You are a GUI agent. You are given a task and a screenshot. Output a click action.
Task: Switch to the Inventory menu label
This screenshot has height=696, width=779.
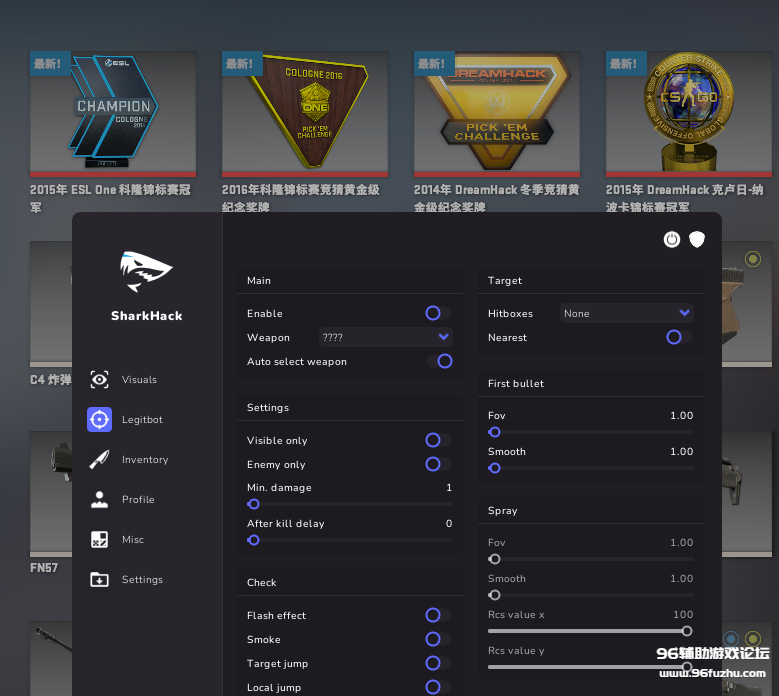tap(145, 460)
